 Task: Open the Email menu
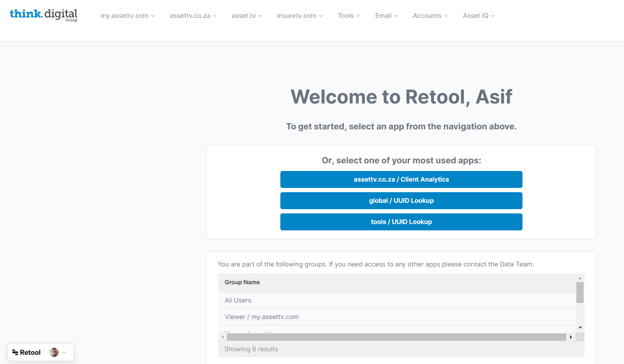(386, 16)
